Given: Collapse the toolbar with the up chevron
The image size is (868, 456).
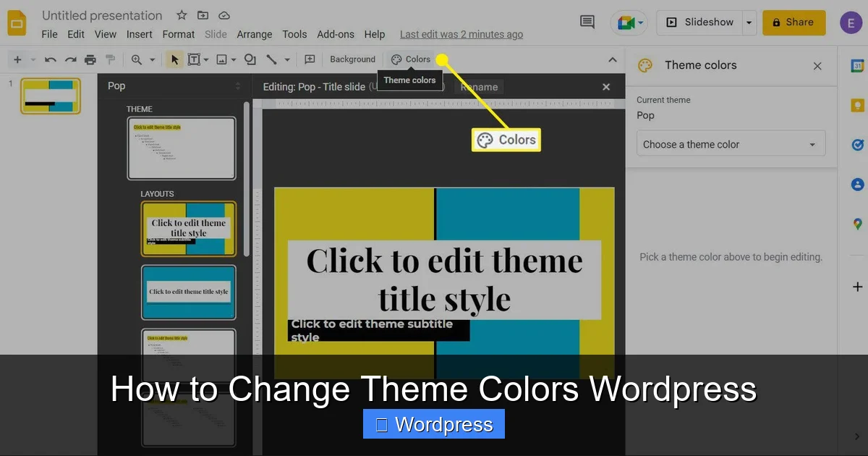Looking at the screenshot, I should pos(613,59).
